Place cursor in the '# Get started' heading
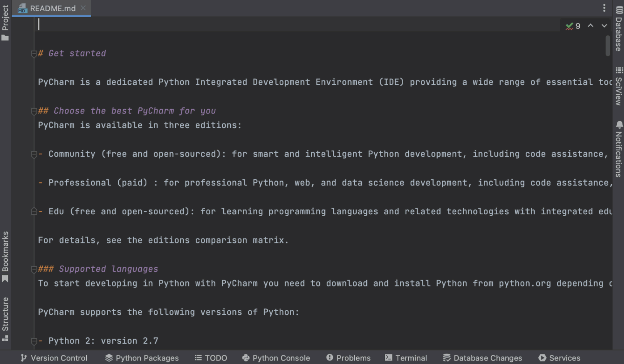The height and width of the screenshot is (364, 624). [72, 53]
